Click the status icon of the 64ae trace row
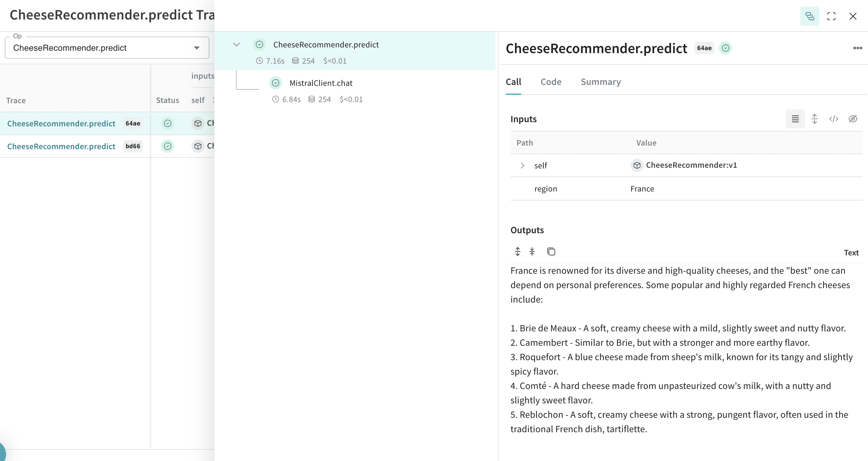This screenshot has width=868, height=461. pos(167,123)
